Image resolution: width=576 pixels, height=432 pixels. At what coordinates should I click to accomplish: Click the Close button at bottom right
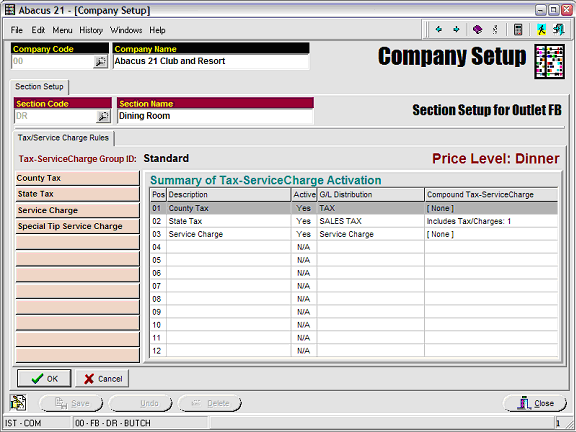(x=535, y=403)
